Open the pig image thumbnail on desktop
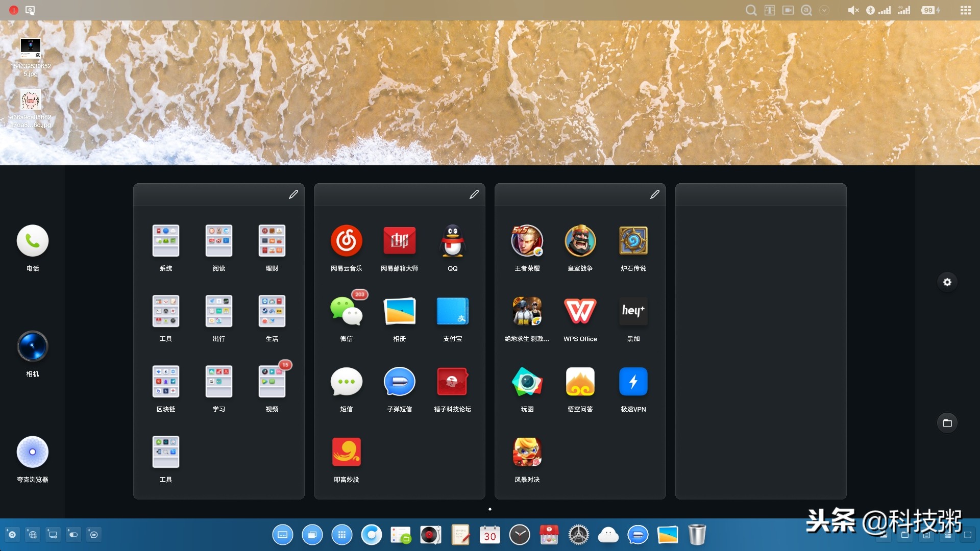This screenshot has width=980, height=551. 31,101
